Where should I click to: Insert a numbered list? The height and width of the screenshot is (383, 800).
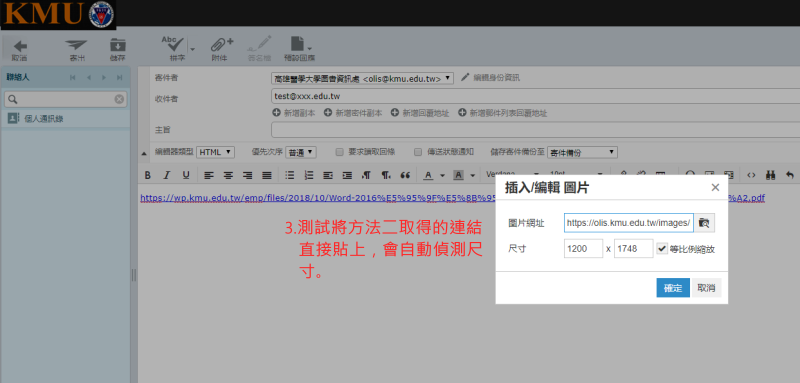(x=309, y=175)
